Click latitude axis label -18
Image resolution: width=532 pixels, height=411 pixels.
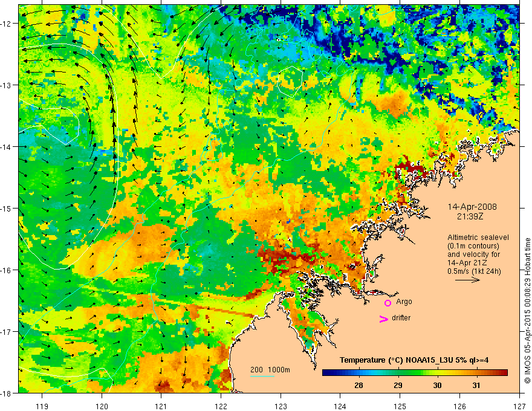pyautogui.click(x=6, y=393)
